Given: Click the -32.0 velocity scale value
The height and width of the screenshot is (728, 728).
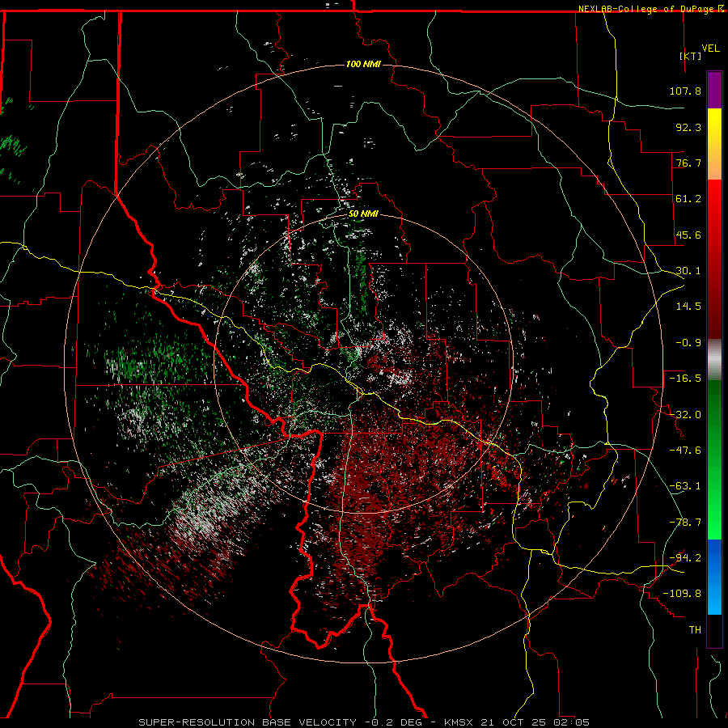Looking at the screenshot, I should tap(685, 415).
